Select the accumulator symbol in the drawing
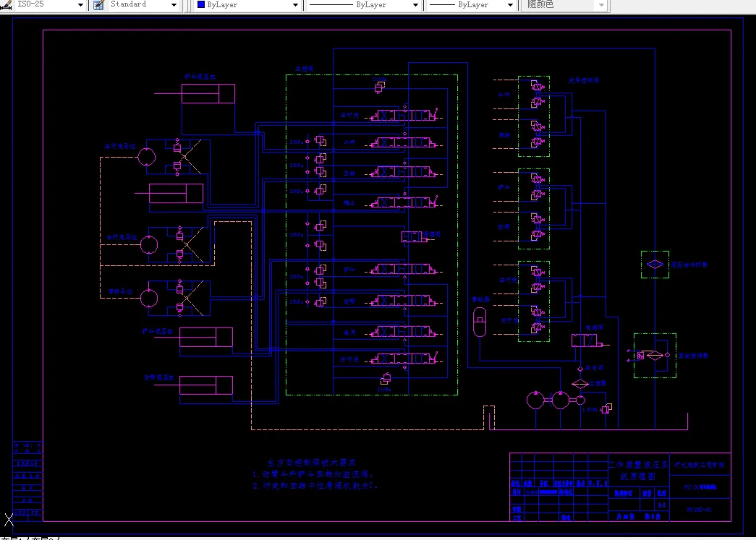Image resolution: width=756 pixels, height=540 pixels. 480,322
